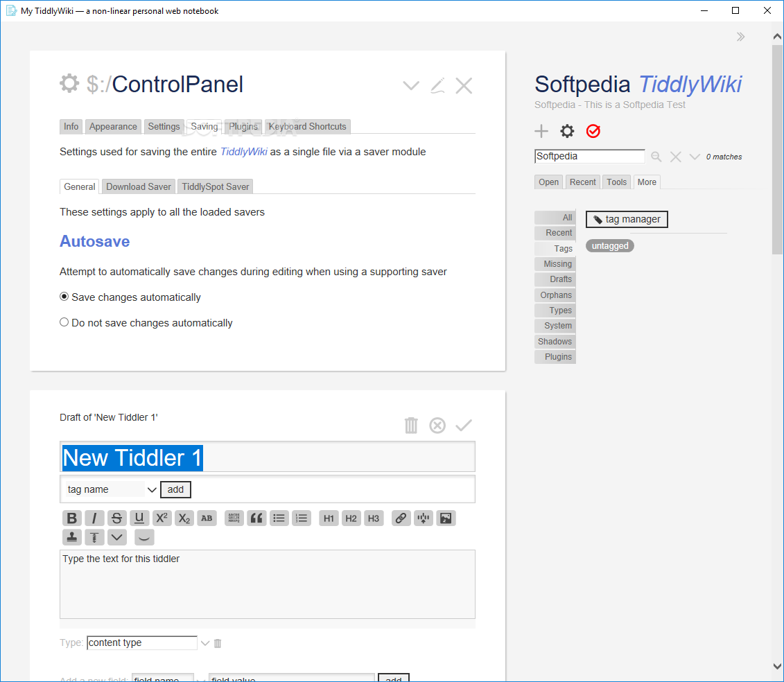Create new tiddler with plus icon
The image size is (784, 682).
541,131
